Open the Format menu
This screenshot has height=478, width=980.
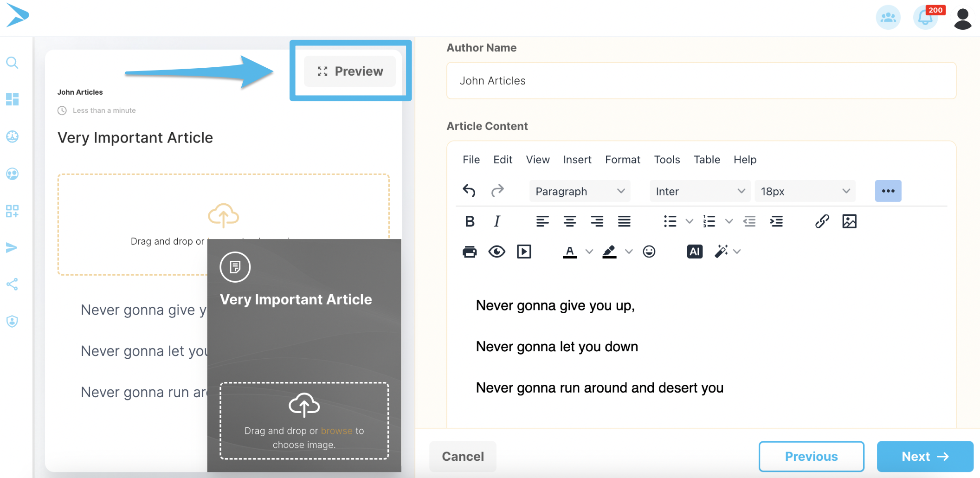click(622, 160)
